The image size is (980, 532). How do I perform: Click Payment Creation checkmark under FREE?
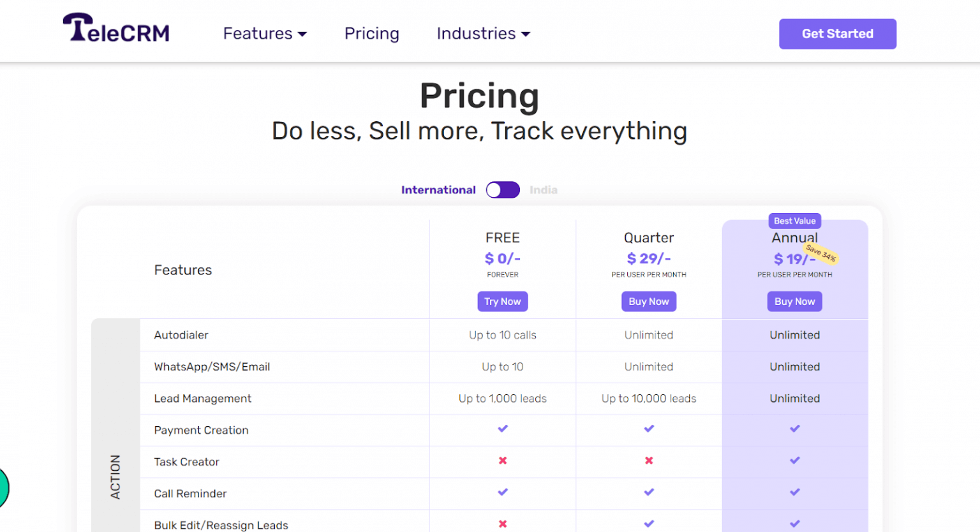[x=503, y=429]
